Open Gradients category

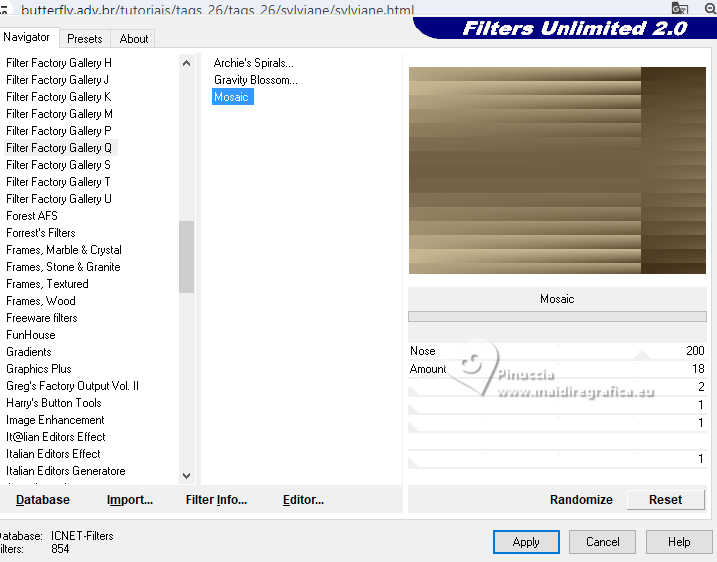click(x=29, y=352)
